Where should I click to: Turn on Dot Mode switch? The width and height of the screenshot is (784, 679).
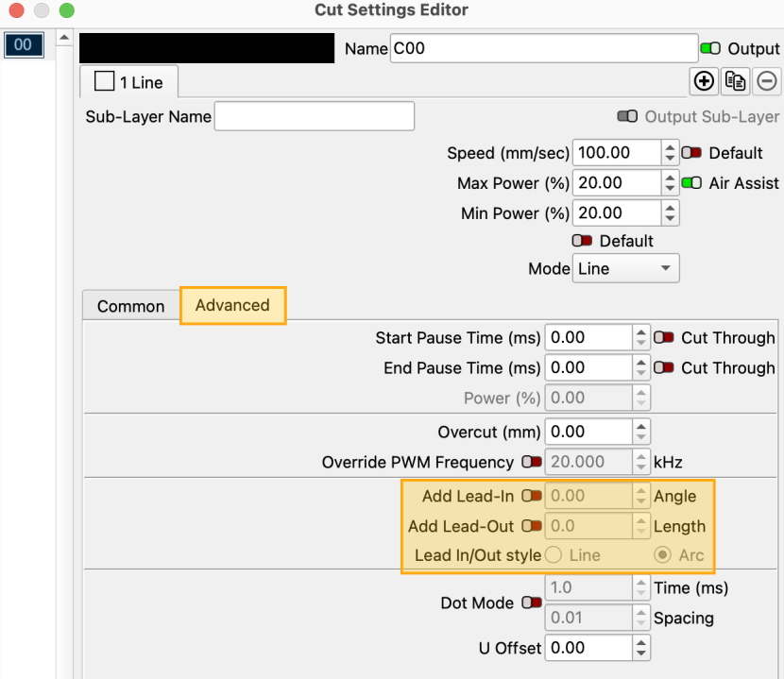coord(531,603)
